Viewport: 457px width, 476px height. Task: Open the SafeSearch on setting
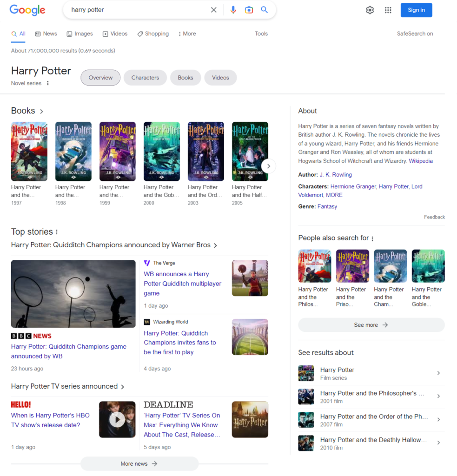(x=415, y=33)
